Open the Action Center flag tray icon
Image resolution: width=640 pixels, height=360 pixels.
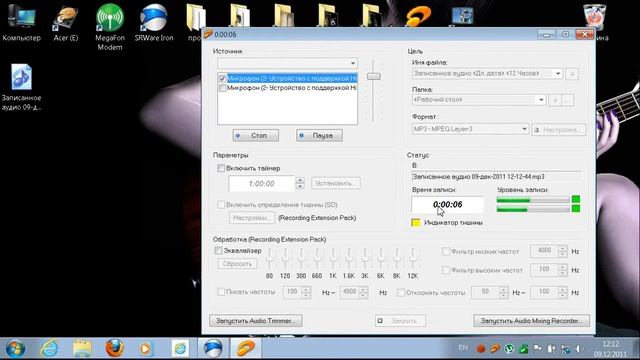tap(538, 348)
